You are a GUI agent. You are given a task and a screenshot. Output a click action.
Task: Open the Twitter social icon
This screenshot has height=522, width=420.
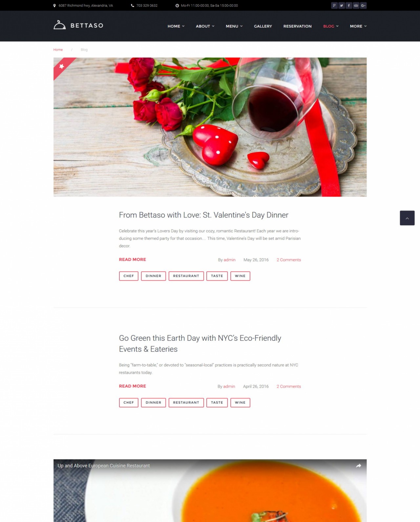(341, 6)
